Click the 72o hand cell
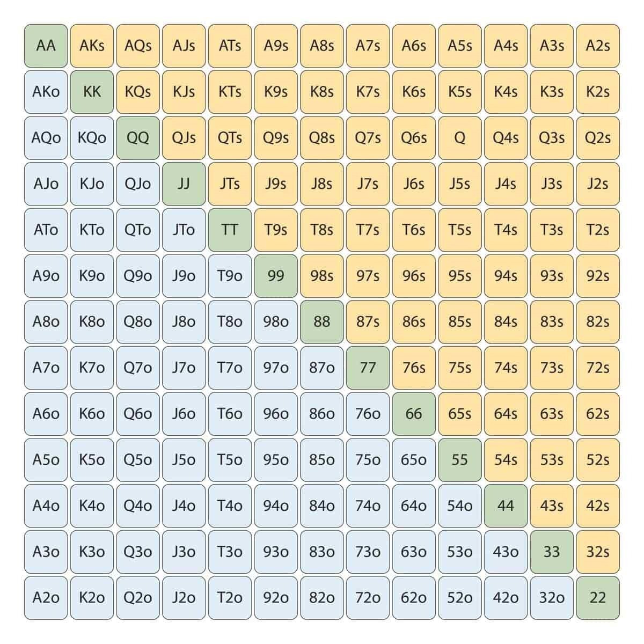This screenshot has width=644, height=644. point(368,597)
